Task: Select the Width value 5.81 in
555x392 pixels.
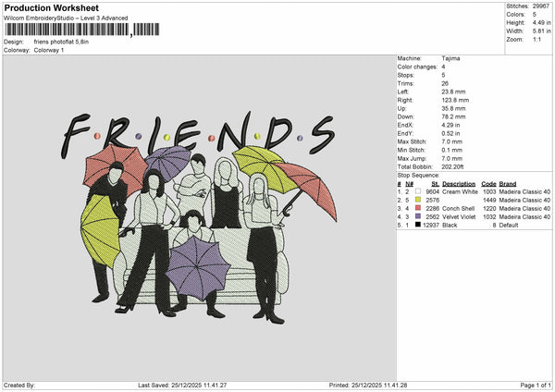Action: click(541, 31)
